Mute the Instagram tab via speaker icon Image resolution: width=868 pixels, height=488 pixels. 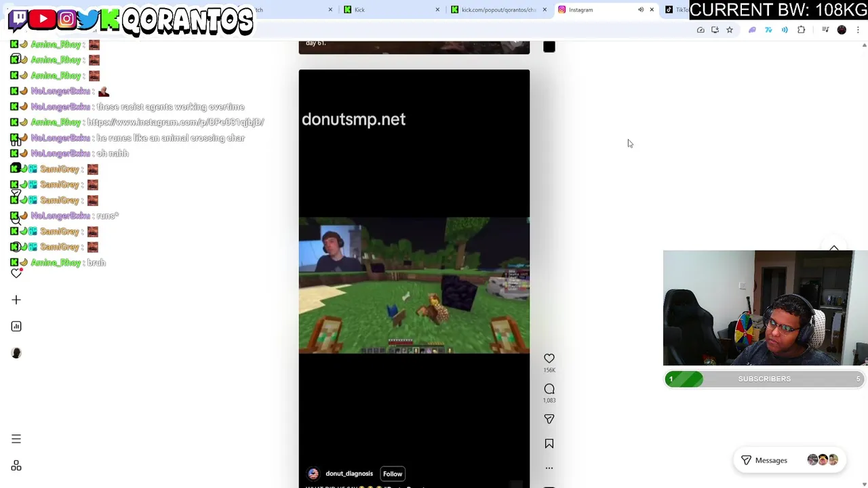tap(641, 9)
